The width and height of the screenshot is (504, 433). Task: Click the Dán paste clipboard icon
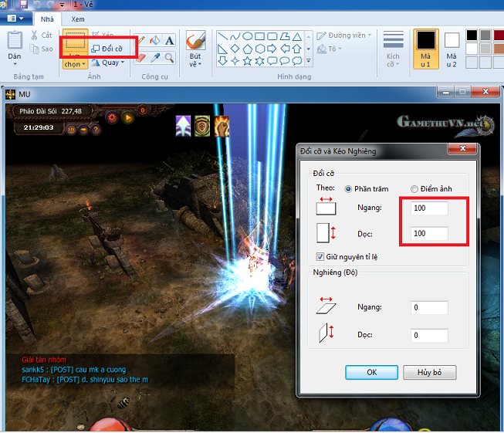coord(15,40)
